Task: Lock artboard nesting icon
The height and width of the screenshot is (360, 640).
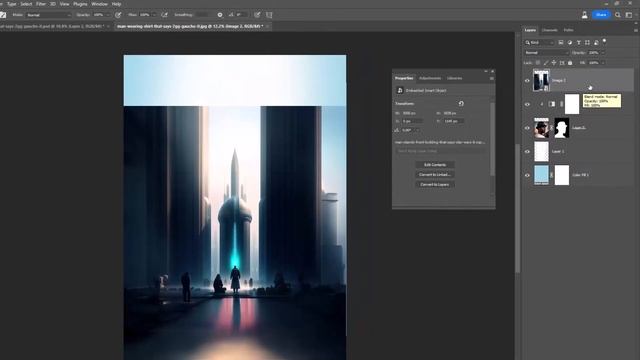Action: [562, 63]
